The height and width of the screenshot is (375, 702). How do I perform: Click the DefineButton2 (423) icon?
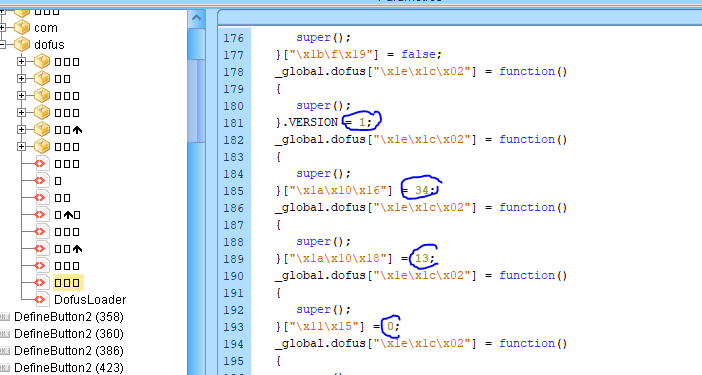point(5,368)
